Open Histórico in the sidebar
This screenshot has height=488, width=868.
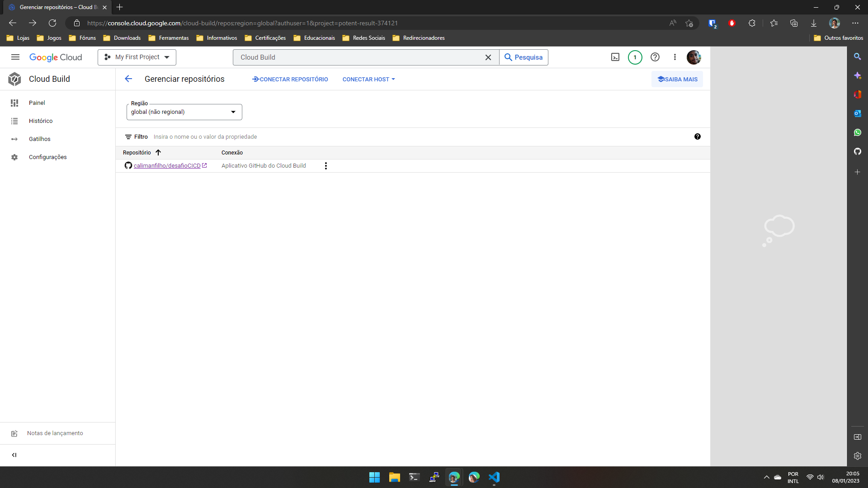pos(41,121)
